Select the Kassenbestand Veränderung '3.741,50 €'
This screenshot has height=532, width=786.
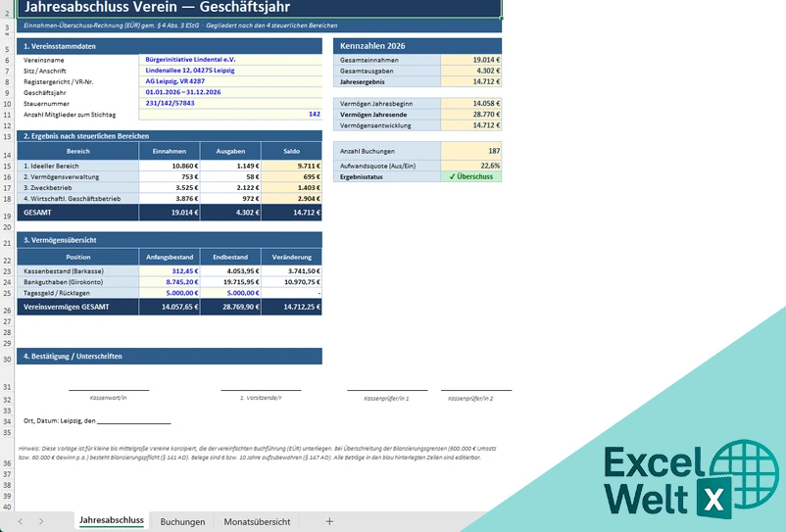point(292,271)
